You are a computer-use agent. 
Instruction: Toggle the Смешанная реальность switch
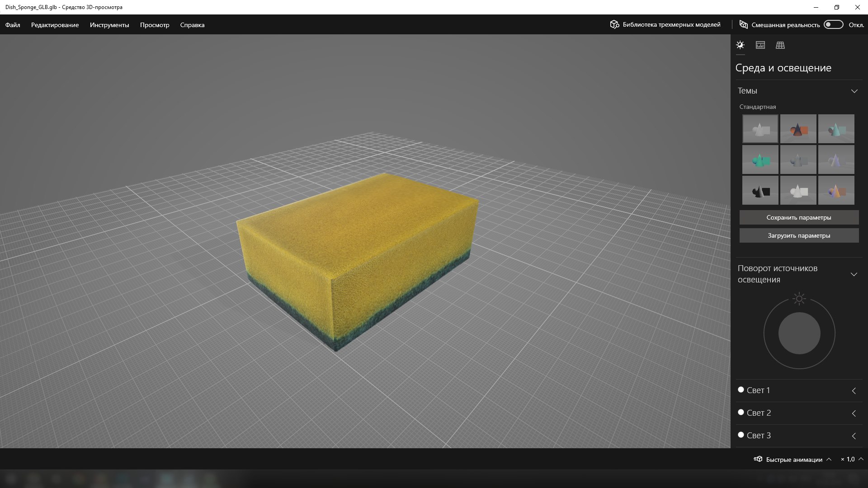click(834, 24)
